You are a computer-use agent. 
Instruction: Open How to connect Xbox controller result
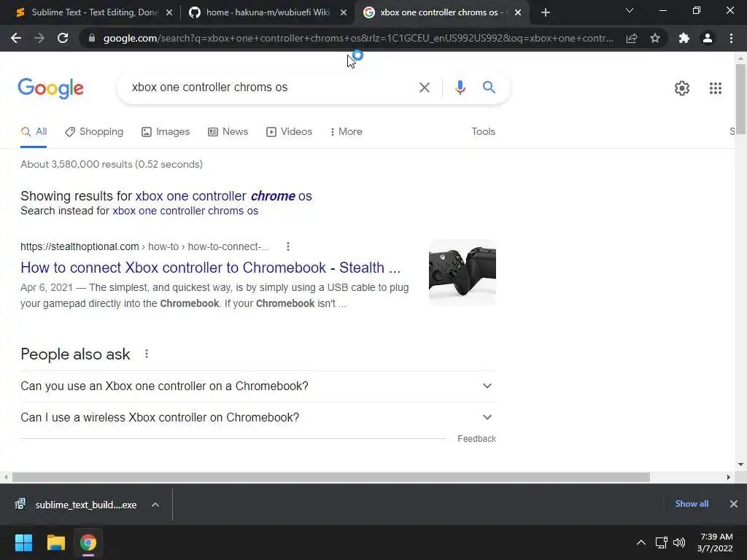click(x=211, y=268)
